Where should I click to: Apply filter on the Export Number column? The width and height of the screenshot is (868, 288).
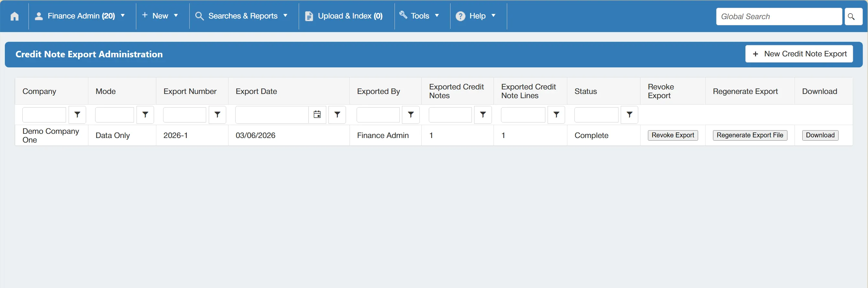tap(217, 115)
